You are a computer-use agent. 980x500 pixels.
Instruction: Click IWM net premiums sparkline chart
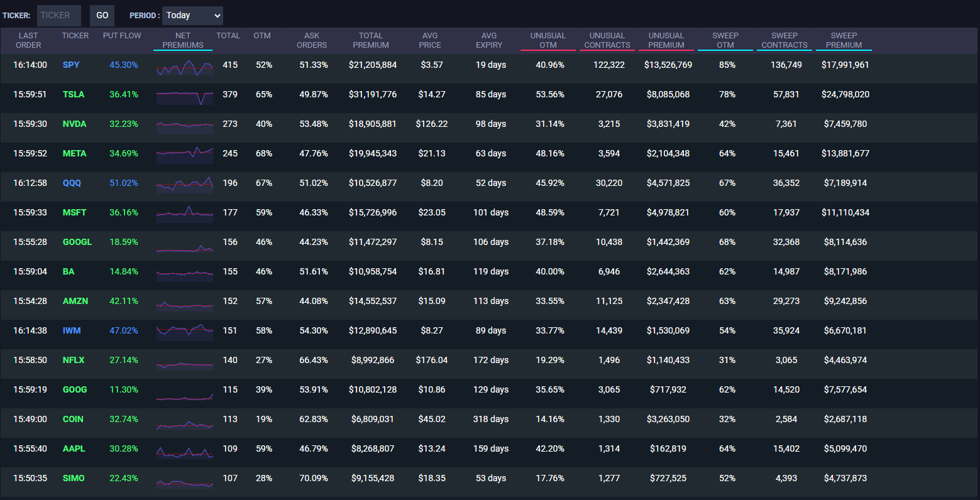pos(185,333)
